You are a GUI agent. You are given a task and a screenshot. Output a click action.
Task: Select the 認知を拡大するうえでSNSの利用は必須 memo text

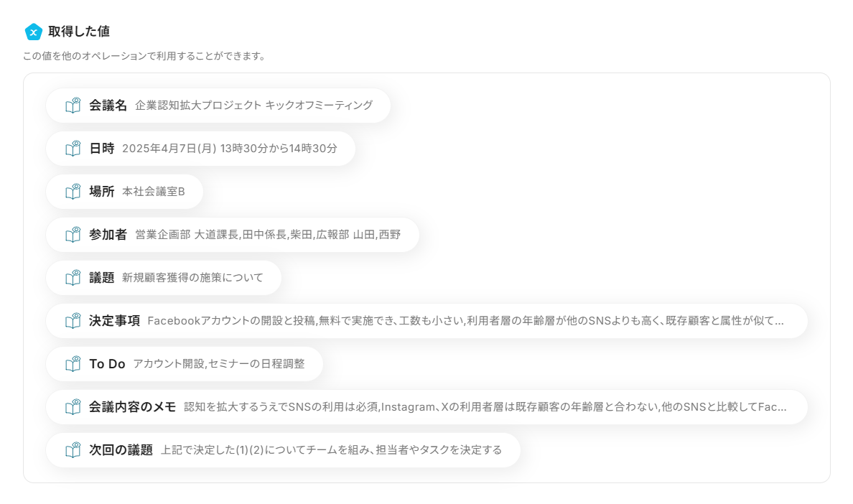tap(485, 407)
